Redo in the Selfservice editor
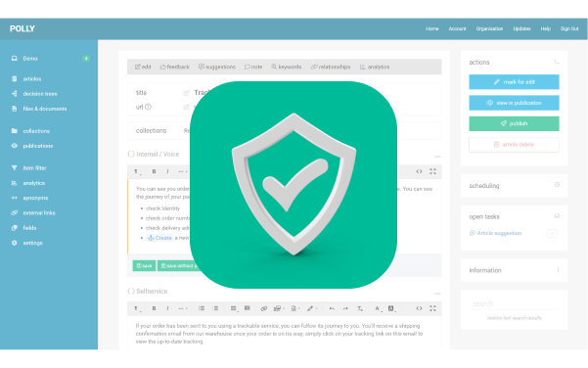This screenshot has width=588, height=368. (x=345, y=308)
